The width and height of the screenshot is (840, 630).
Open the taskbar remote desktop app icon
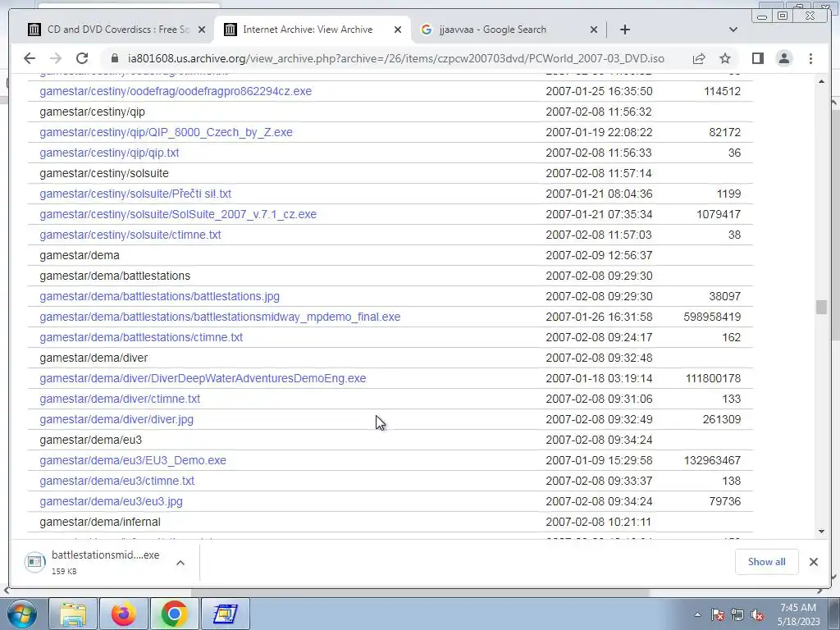[225, 614]
